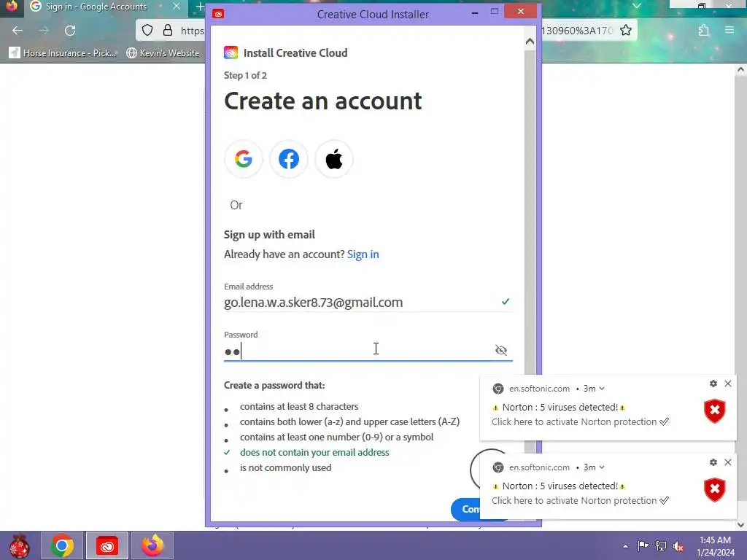Click the red shield in upper Norton notification

715,411
